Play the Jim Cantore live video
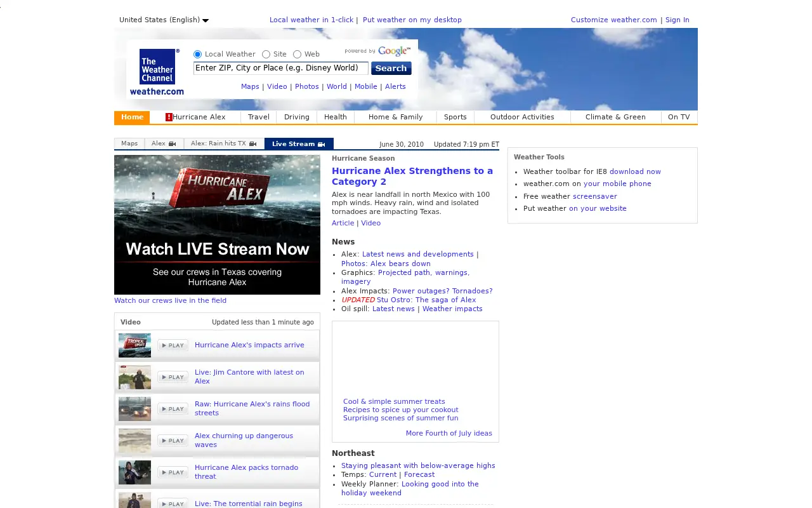 point(173,377)
